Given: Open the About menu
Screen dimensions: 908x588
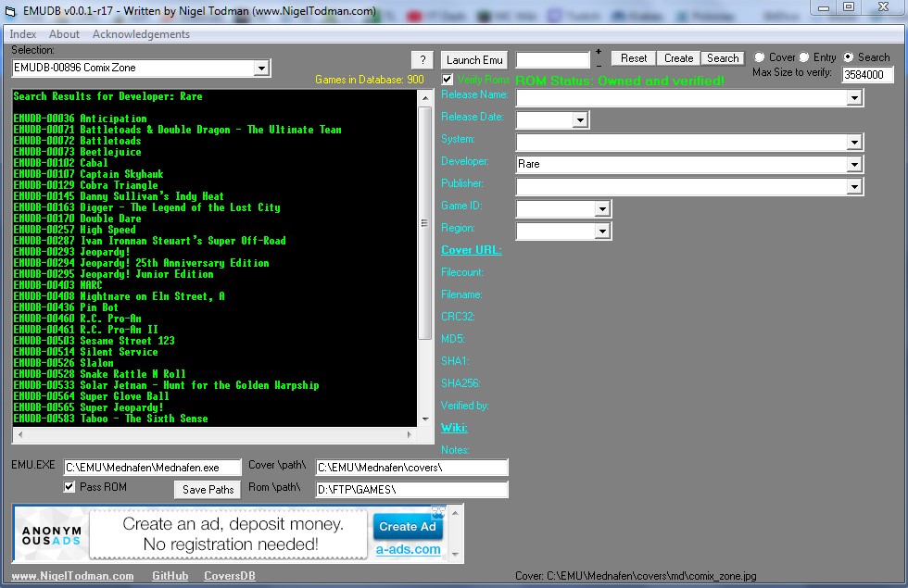Looking at the screenshot, I should 64,33.
